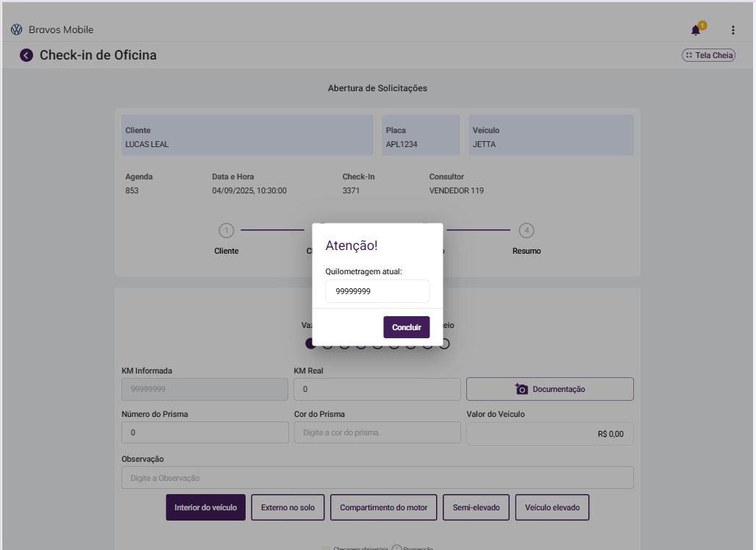Click the back arrow beside Check-in de Oficina

pyautogui.click(x=26, y=55)
